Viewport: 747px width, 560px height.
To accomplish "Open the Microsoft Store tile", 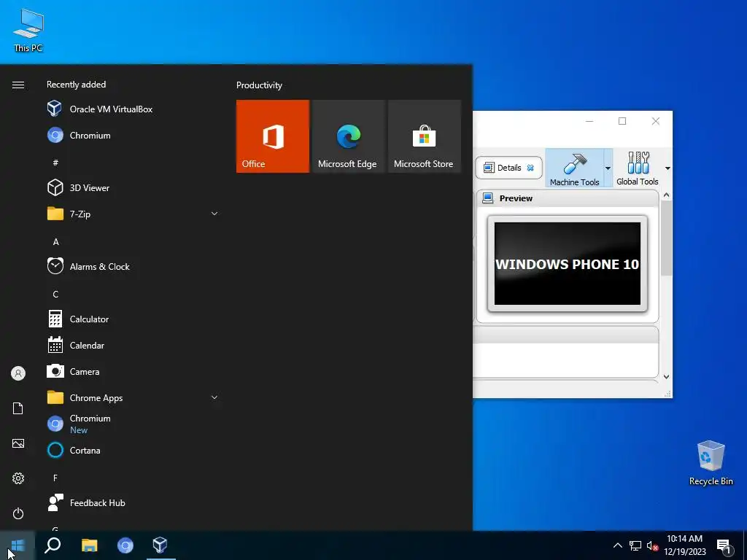I will click(424, 136).
